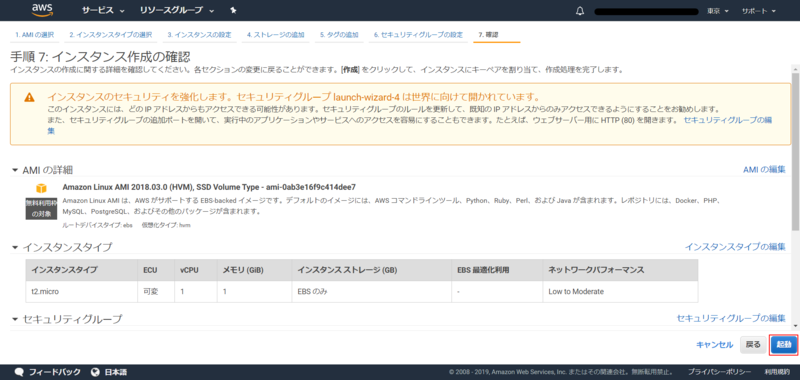Open the サービス menu
Screen dimensions: 800x380
coord(104,10)
